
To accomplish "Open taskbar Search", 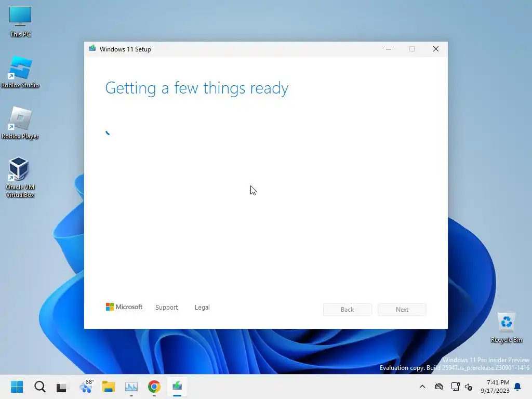I will point(39,387).
